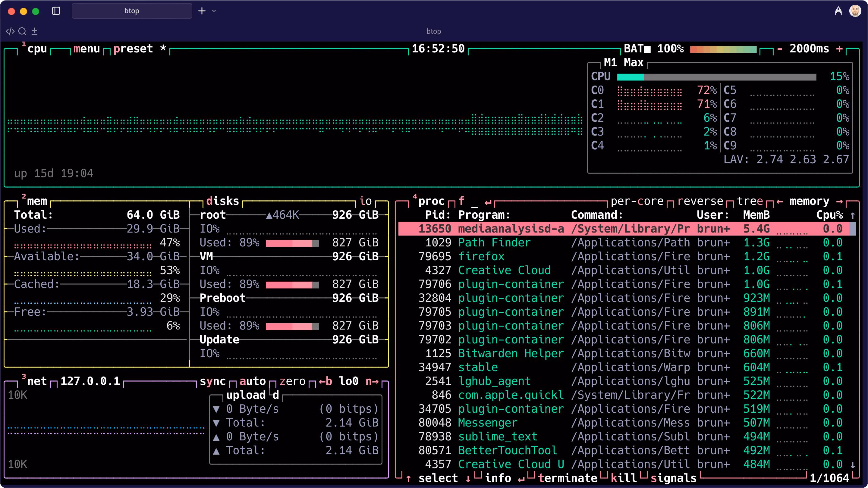Screen dimensions: 868x488
Task: Open the signals list
Action: tap(674, 478)
